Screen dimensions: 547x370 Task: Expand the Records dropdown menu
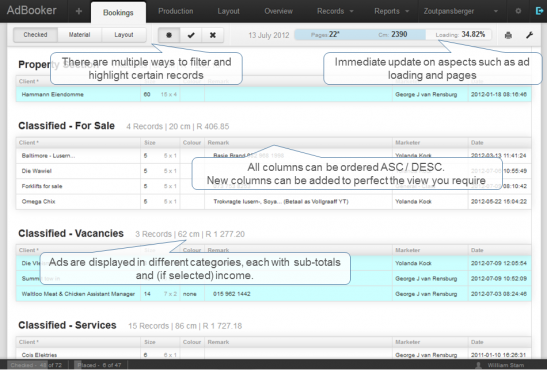pyautogui.click(x=335, y=11)
